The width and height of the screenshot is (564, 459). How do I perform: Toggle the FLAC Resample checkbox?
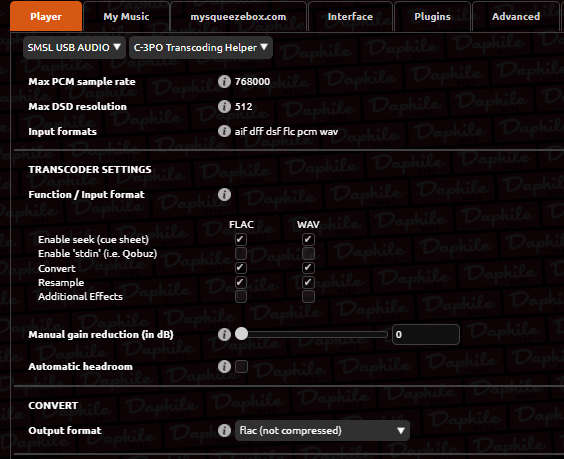(241, 282)
